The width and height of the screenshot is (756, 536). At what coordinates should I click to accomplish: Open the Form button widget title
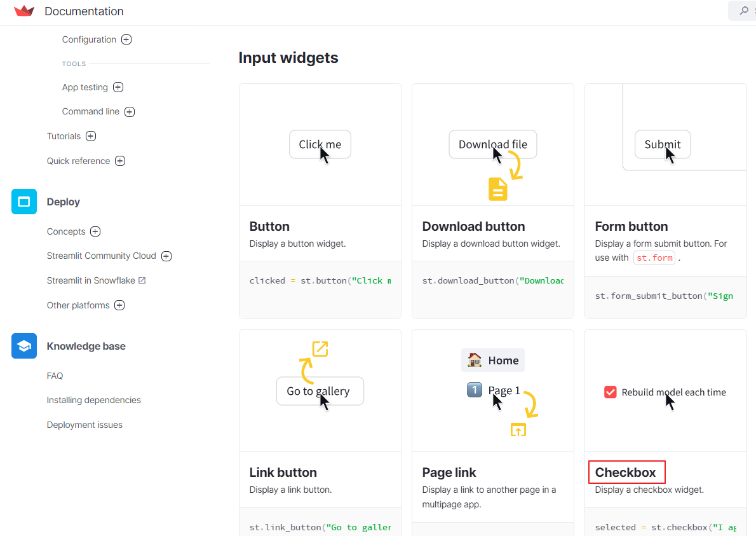click(631, 226)
